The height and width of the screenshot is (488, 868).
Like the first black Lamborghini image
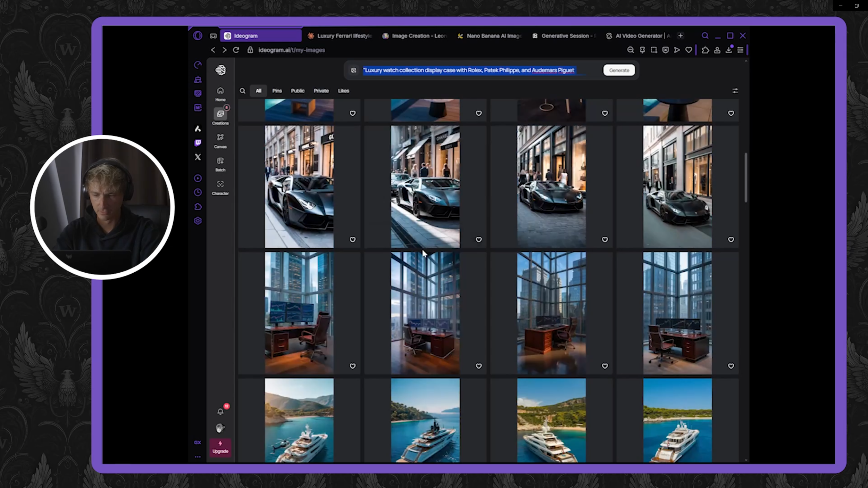click(x=352, y=240)
